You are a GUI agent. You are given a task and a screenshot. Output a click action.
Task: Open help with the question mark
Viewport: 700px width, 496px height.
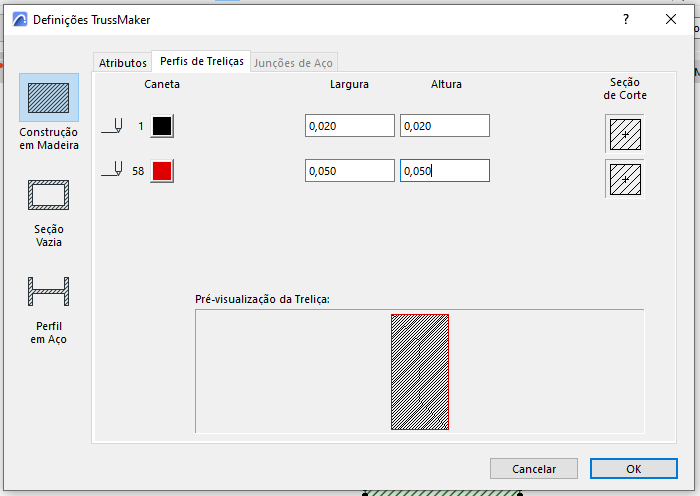tap(626, 19)
